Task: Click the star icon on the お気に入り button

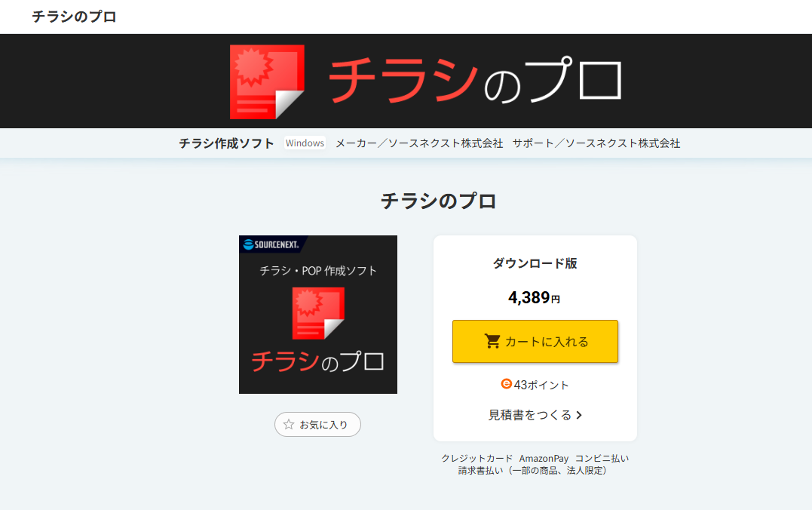Action: 289,425
